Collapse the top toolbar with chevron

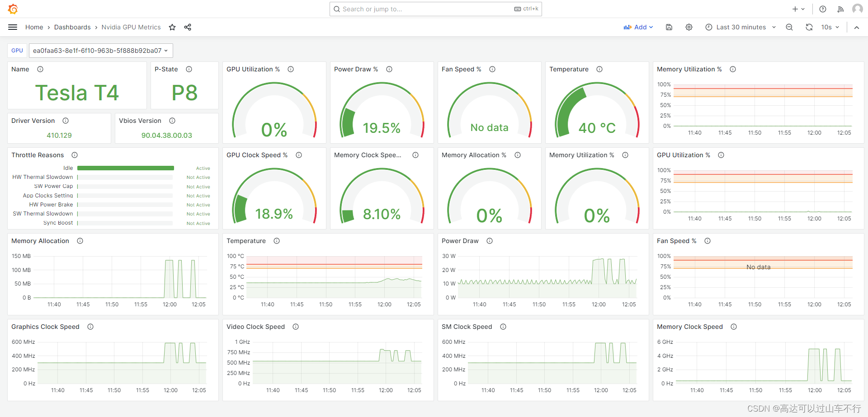(x=857, y=27)
